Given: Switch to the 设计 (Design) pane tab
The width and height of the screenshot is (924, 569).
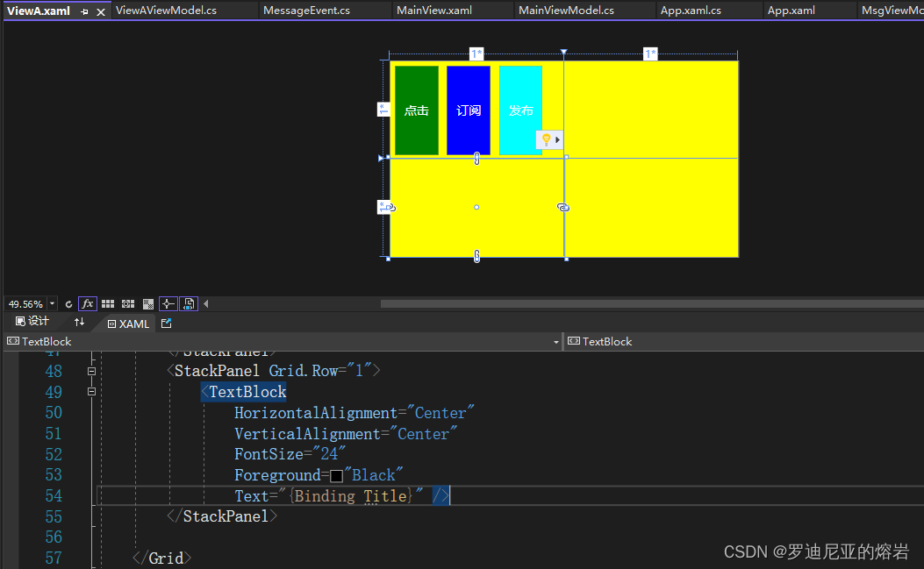Looking at the screenshot, I should click(32, 322).
